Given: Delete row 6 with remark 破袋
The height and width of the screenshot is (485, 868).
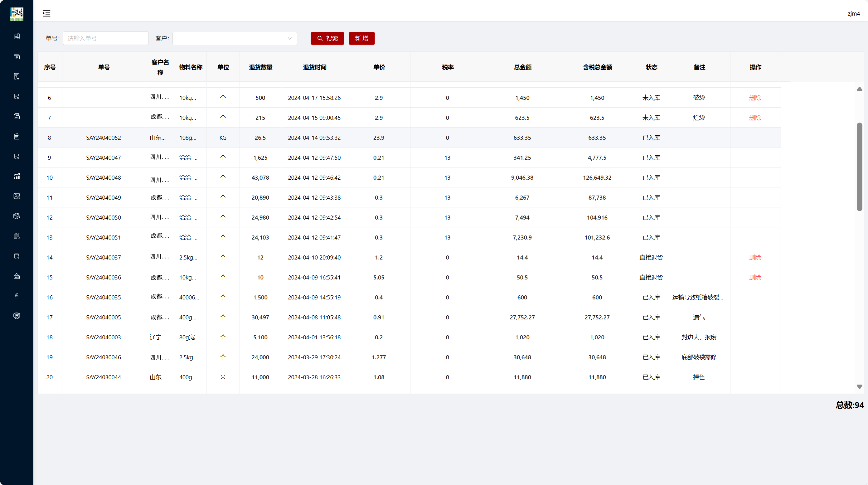Looking at the screenshot, I should tap(755, 98).
